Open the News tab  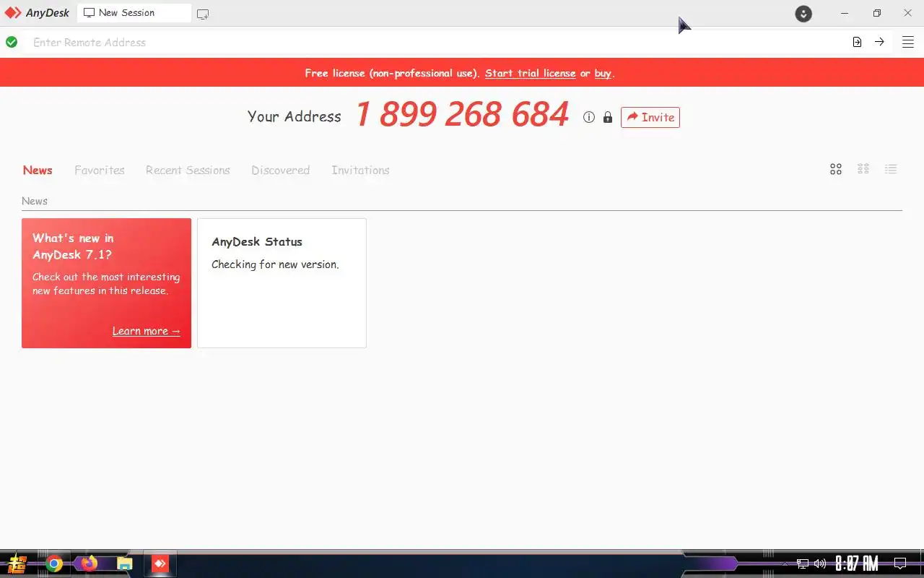(x=38, y=171)
